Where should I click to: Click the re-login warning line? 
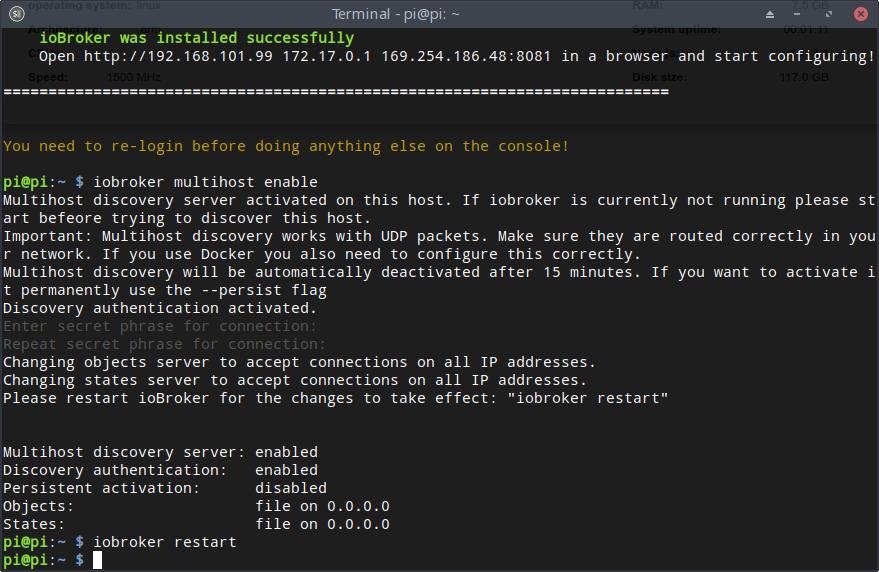point(286,146)
